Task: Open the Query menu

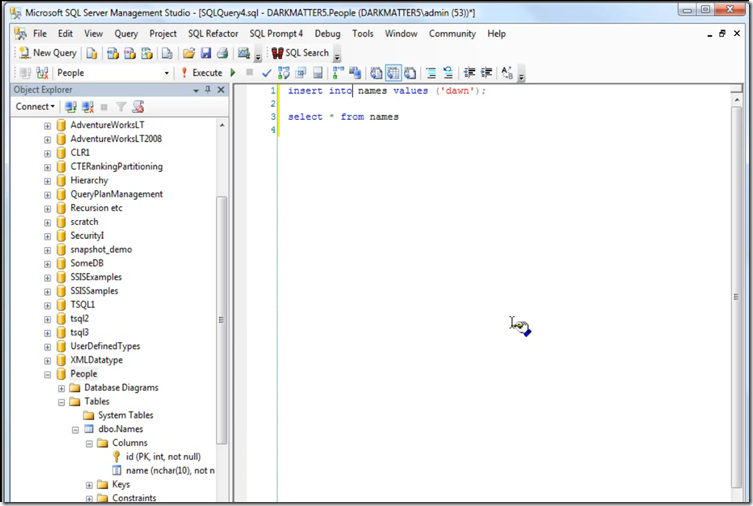Action: coord(126,34)
